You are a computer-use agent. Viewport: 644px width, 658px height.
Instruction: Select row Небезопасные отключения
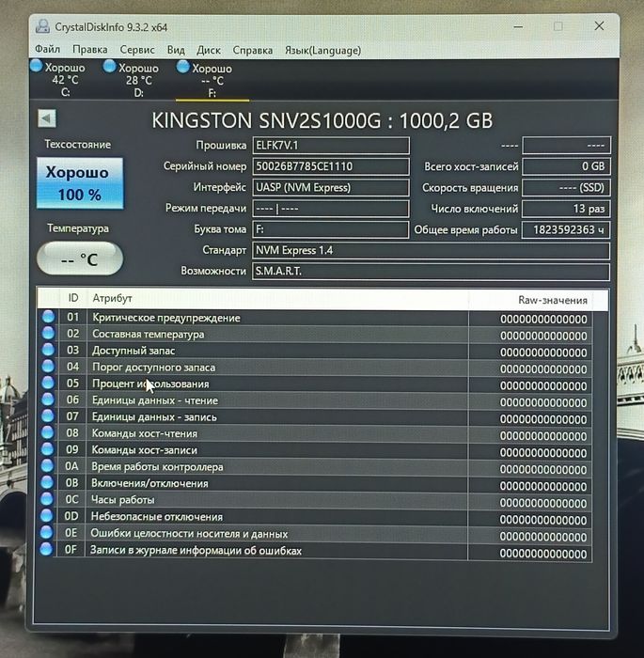(x=316, y=518)
